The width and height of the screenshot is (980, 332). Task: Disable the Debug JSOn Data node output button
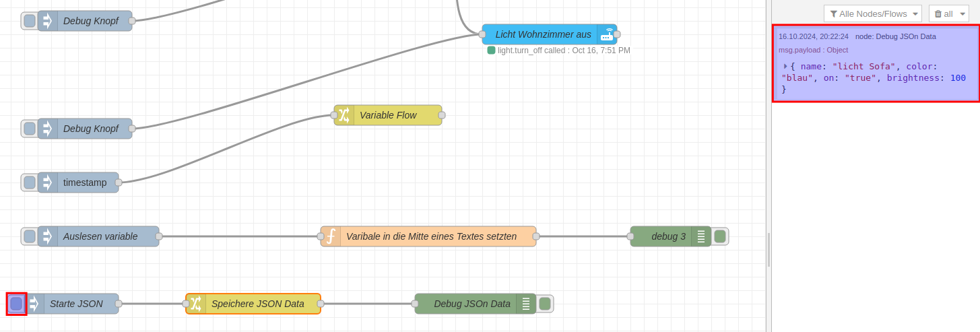click(545, 304)
